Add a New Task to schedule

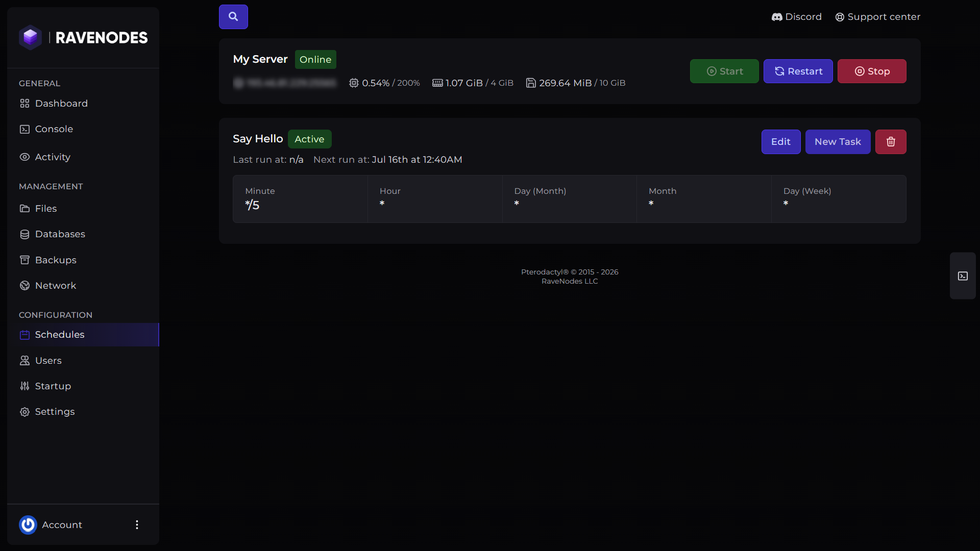[x=838, y=142]
